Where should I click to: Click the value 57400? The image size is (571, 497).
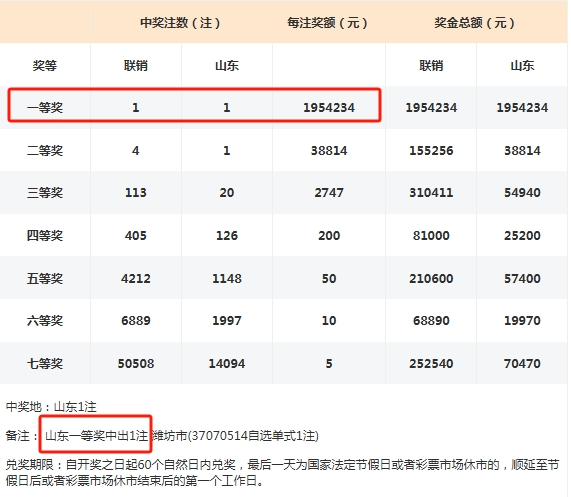[522, 279]
